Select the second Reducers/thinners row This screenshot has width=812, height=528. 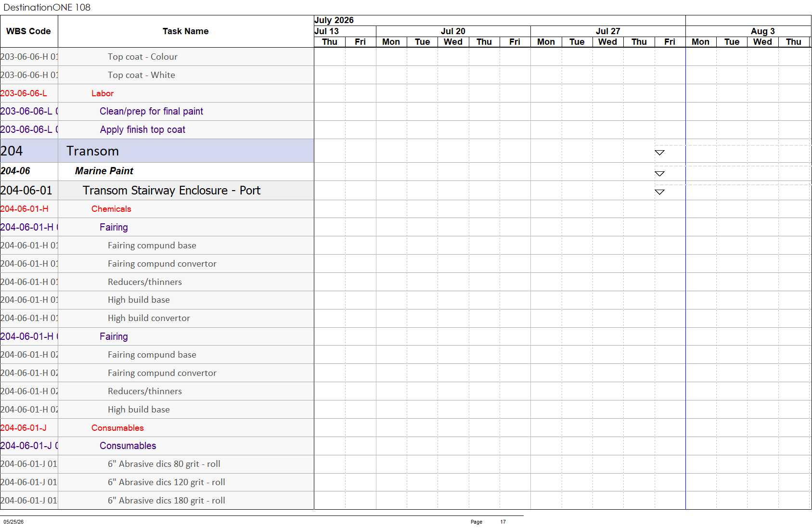pyautogui.click(x=157, y=391)
